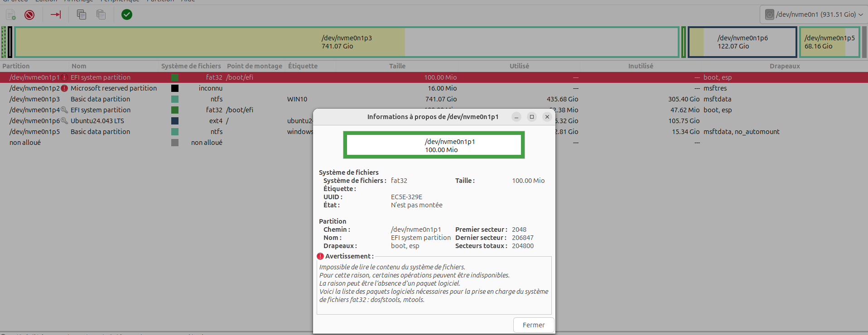Click the dialog title Informations à propos

pyautogui.click(x=433, y=117)
